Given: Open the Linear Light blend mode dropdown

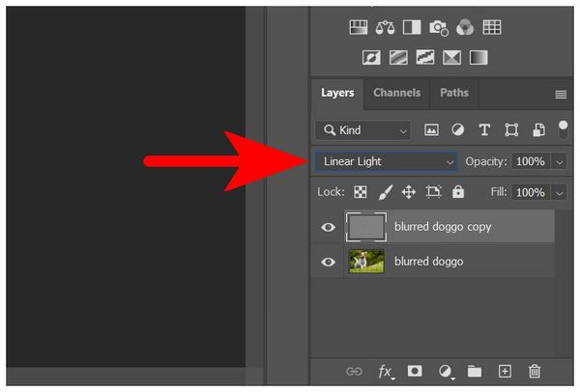Looking at the screenshot, I should (386, 162).
